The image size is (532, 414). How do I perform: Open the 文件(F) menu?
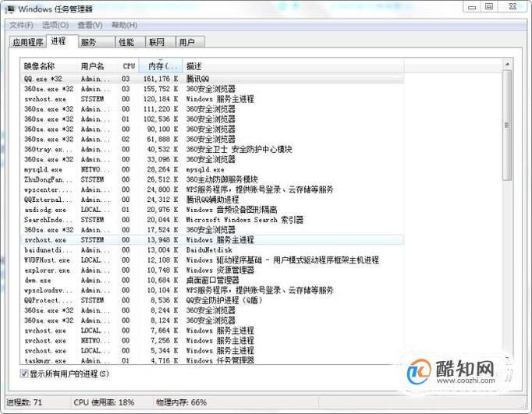pos(21,25)
